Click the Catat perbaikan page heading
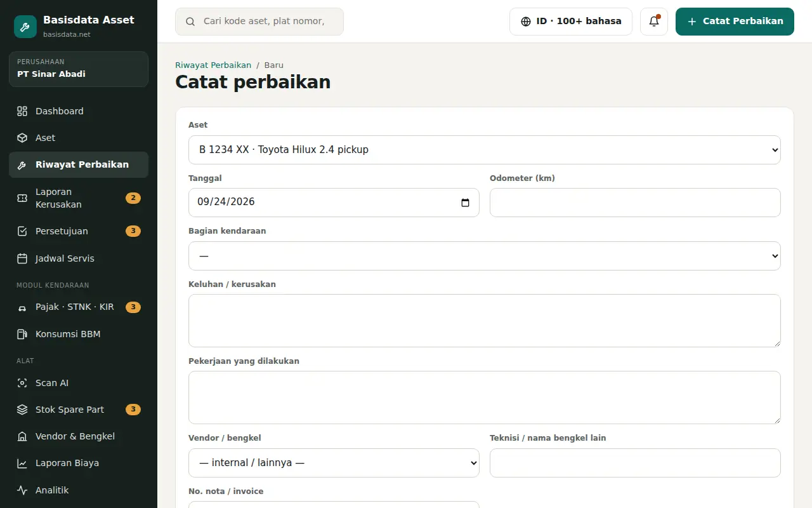This screenshot has width=812, height=508. [x=252, y=82]
